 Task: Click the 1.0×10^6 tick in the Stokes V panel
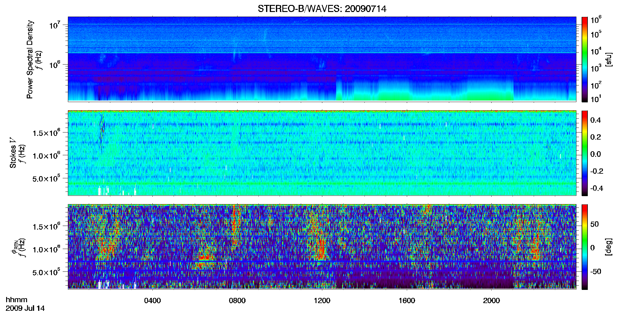click(47, 156)
